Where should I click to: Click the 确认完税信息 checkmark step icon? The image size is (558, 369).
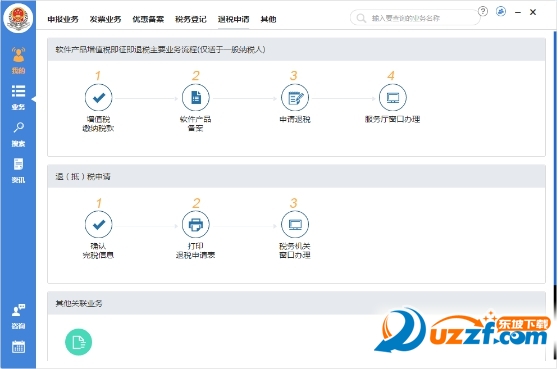coord(99,225)
